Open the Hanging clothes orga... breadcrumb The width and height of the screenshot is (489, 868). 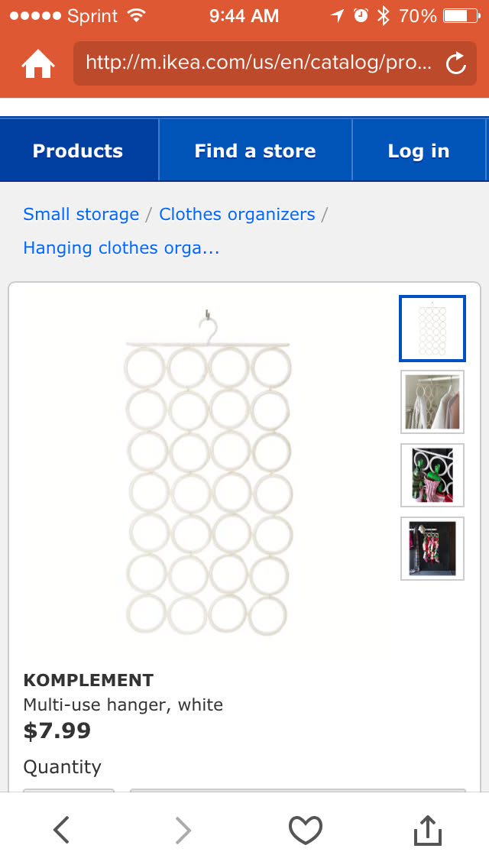click(121, 248)
